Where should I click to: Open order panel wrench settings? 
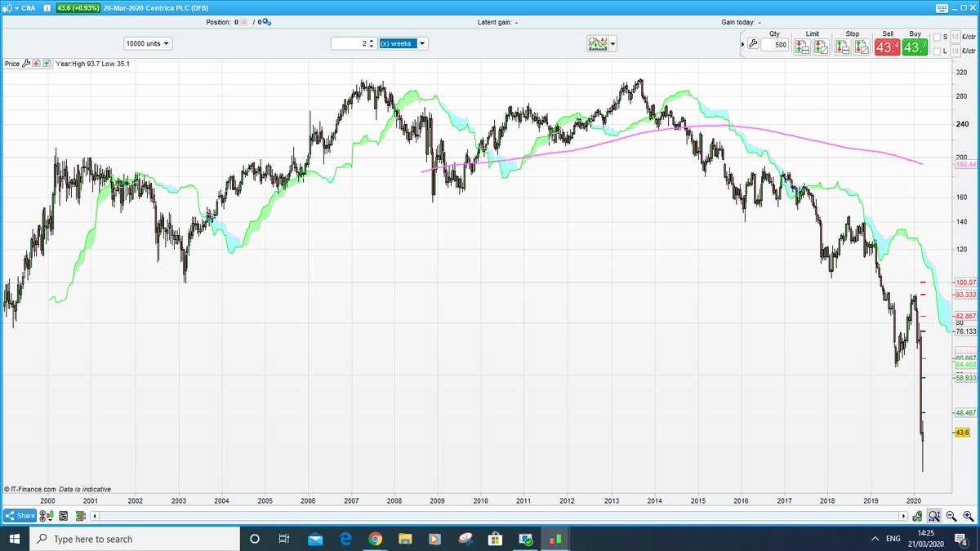[x=753, y=43]
